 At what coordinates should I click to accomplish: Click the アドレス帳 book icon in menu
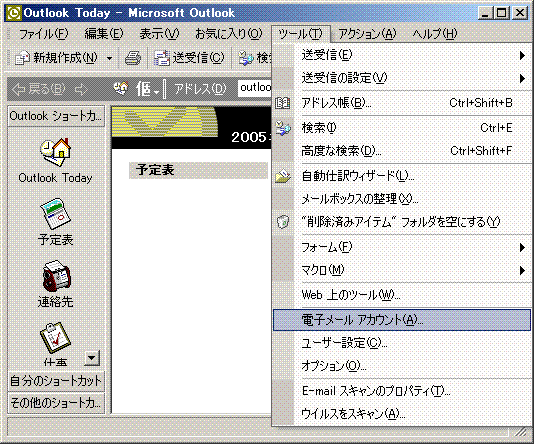[283, 103]
